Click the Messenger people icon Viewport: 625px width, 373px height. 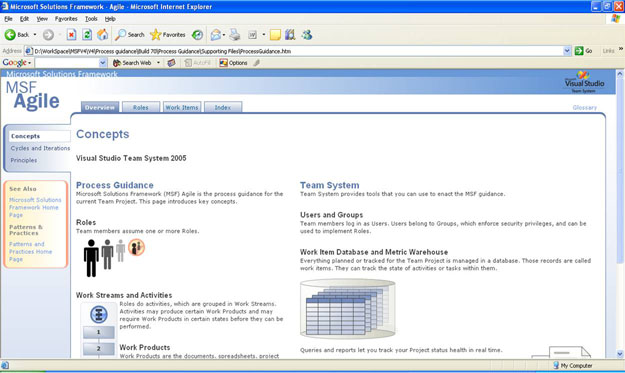(307, 35)
